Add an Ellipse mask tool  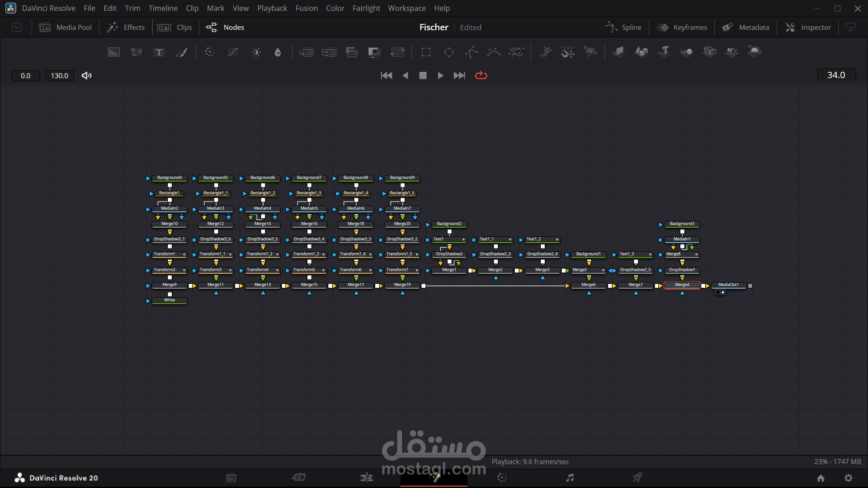point(448,52)
